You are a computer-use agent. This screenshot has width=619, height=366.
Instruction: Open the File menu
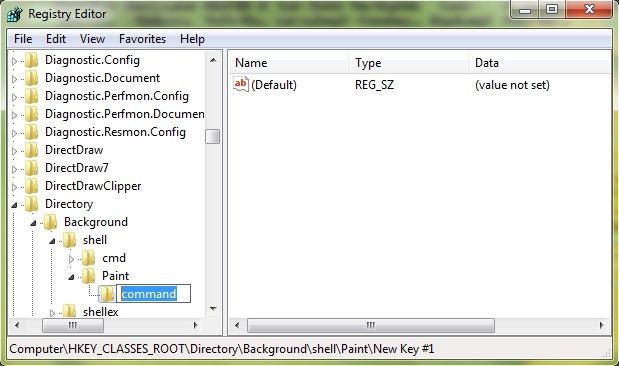tap(23, 39)
